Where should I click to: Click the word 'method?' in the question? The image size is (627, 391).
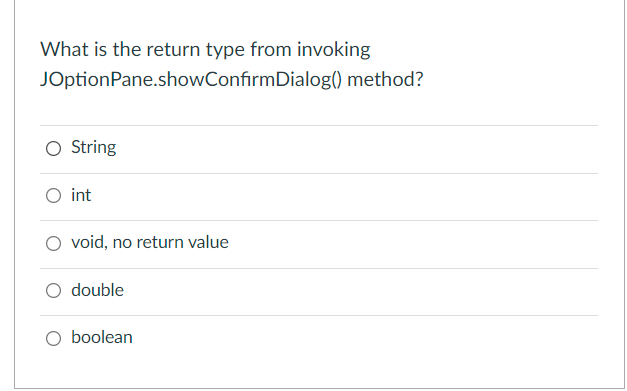(385, 79)
